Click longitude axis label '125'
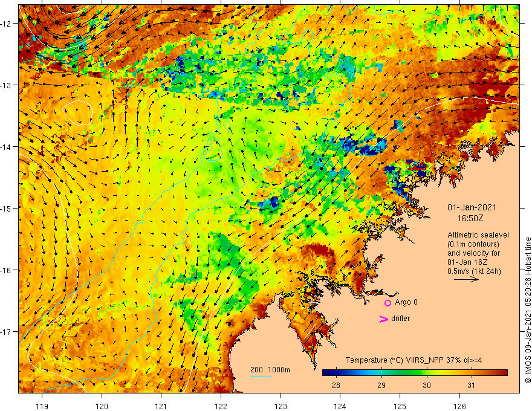Screen dimensions: 532x411 coord(400,406)
